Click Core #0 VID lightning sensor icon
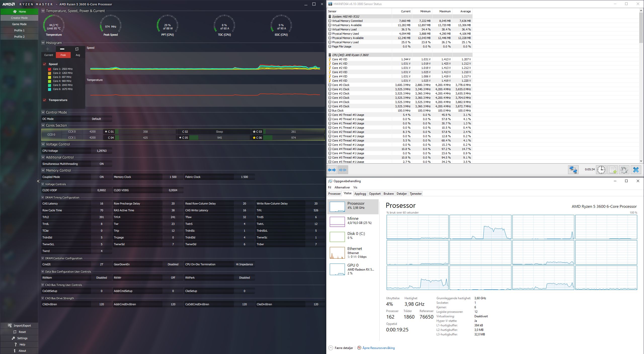Viewport: 644px width, 354px height. click(330, 59)
